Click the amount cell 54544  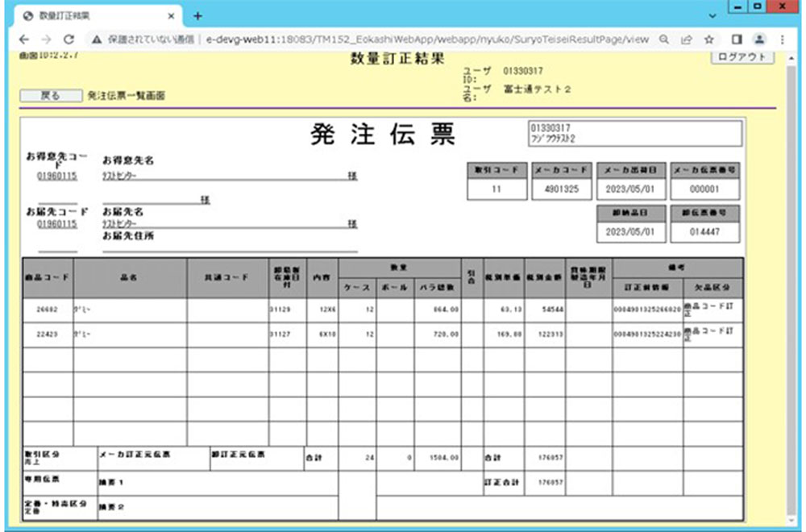[545, 310]
